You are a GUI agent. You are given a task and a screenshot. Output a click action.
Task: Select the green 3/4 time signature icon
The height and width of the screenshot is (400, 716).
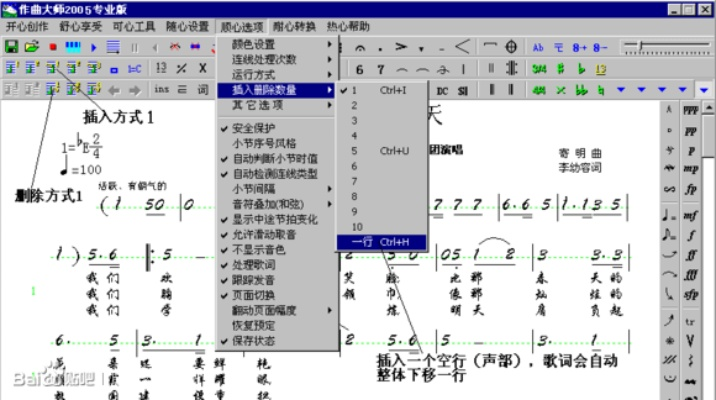pos(539,69)
